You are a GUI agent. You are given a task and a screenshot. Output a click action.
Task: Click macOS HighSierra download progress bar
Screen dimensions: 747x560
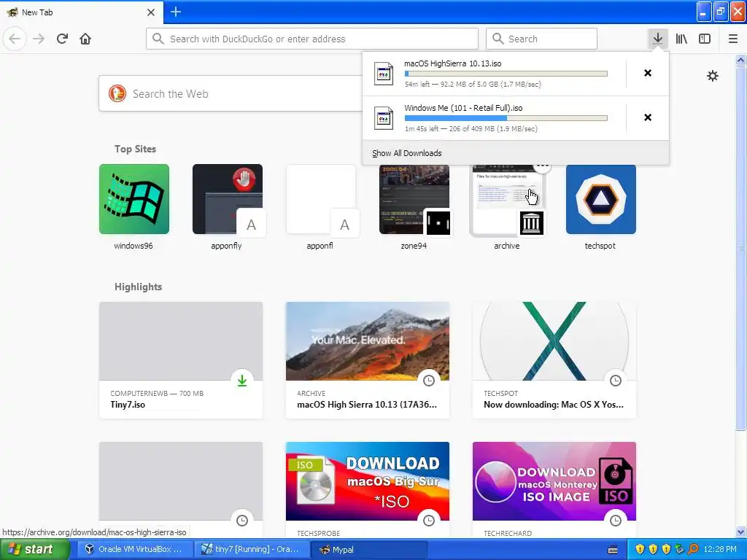click(506, 74)
